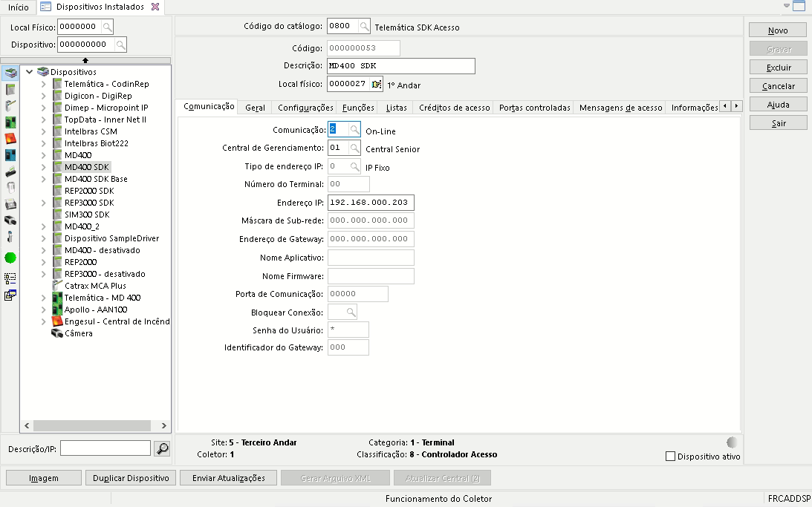This screenshot has height=507, width=812.
Task: Collapse the Dispositivos root tree node
Action: tap(30, 72)
